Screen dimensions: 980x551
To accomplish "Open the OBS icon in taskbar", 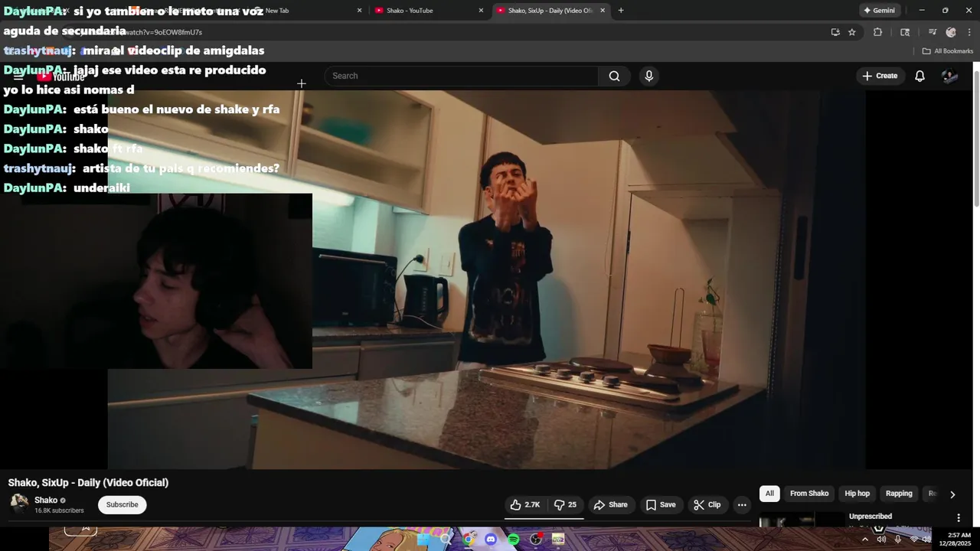I will (536, 540).
